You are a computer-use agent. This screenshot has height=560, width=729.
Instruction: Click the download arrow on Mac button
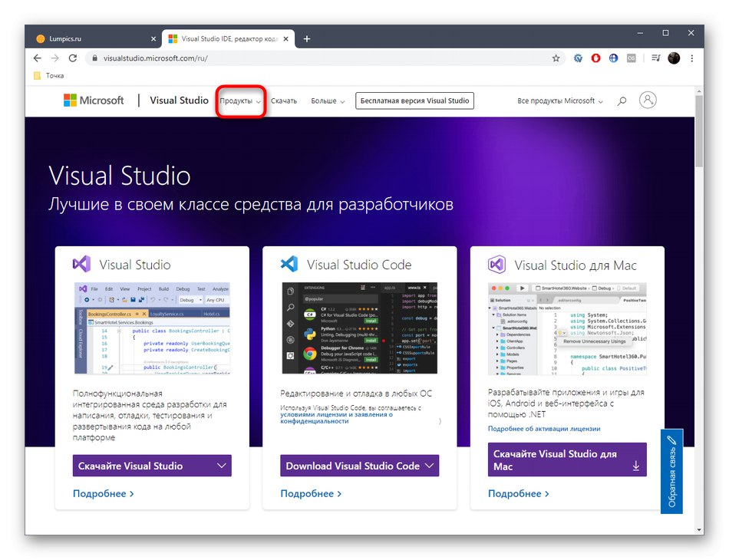click(635, 466)
